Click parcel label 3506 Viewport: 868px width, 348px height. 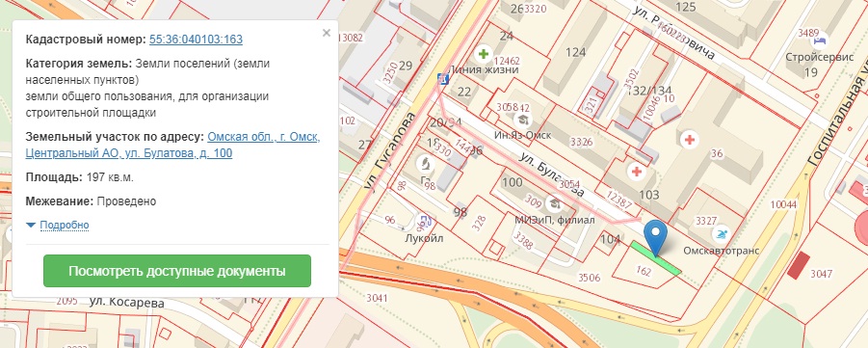589,278
